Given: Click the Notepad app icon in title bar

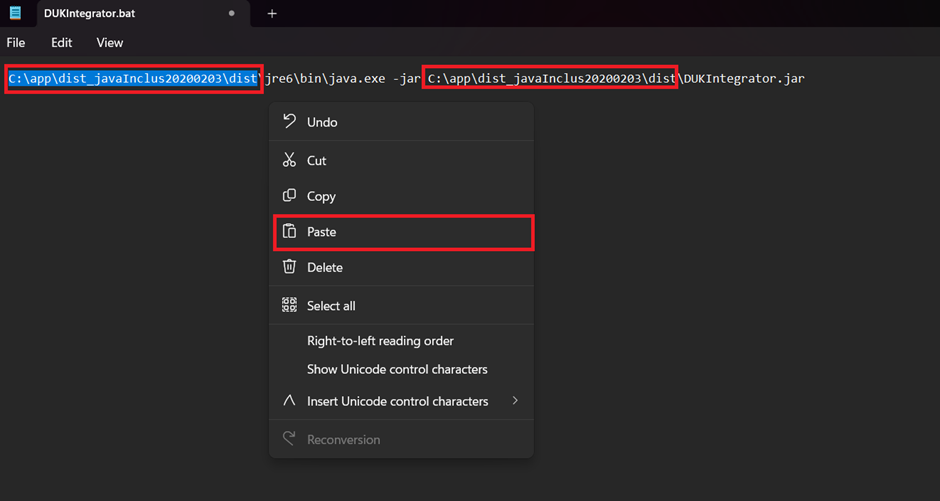Looking at the screenshot, I should [15, 13].
